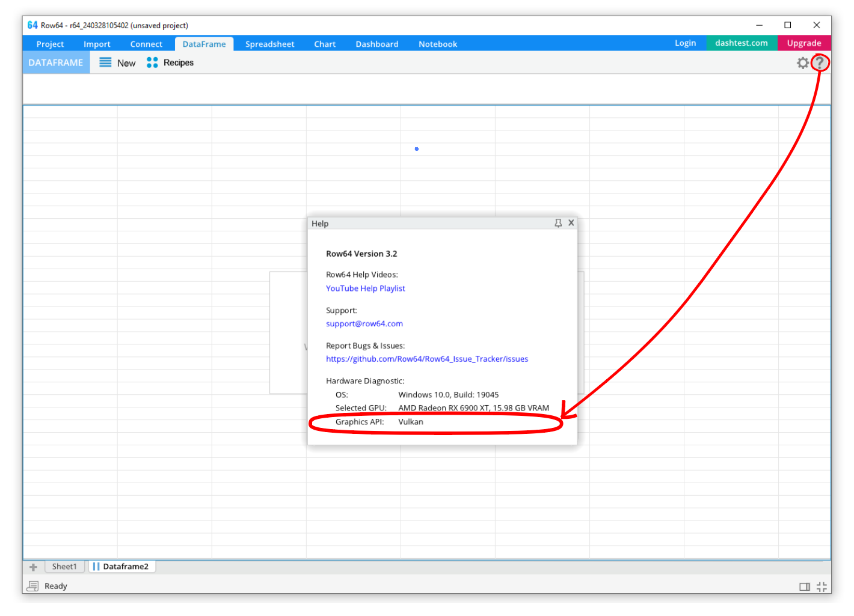Click the Ready status text
Image resolution: width=854 pixels, height=616 pixels.
click(x=56, y=586)
